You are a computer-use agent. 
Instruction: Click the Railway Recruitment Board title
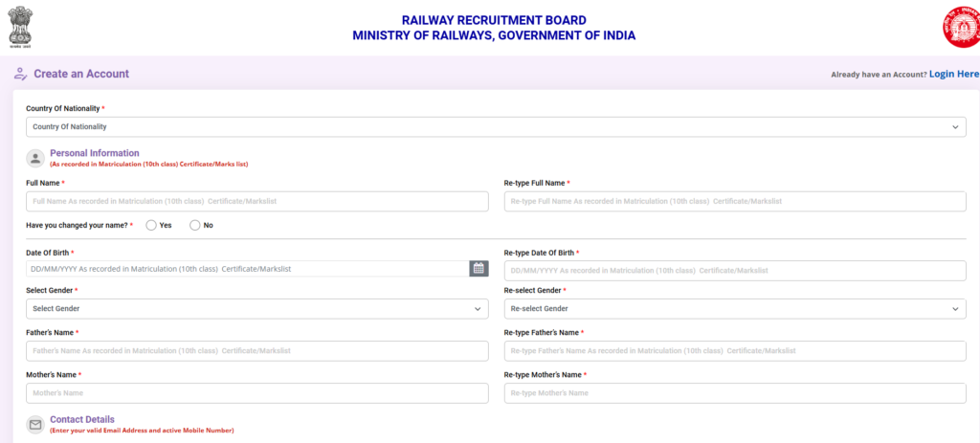pyautogui.click(x=494, y=21)
